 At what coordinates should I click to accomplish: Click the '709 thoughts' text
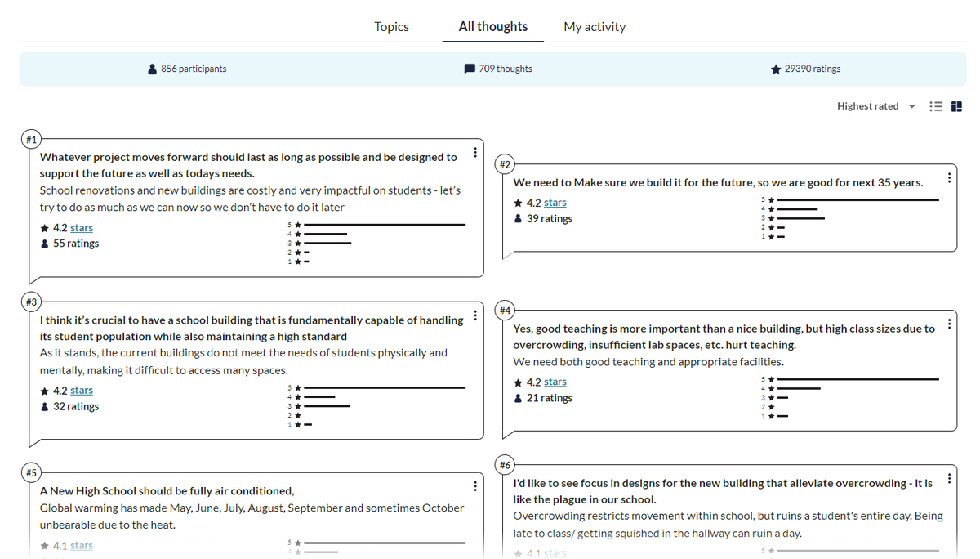tap(506, 69)
